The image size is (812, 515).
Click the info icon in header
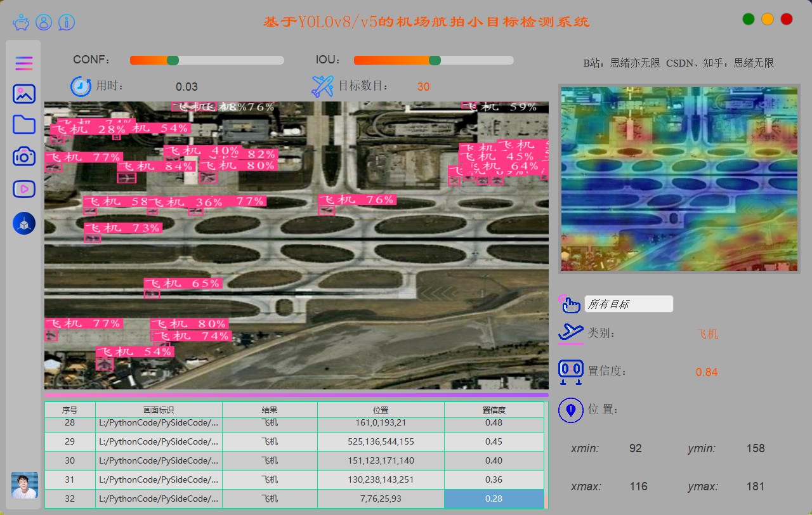(x=67, y=23)
